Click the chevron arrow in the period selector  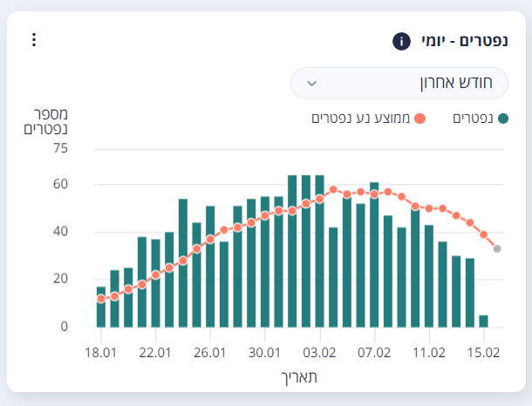tap(313, 85)
